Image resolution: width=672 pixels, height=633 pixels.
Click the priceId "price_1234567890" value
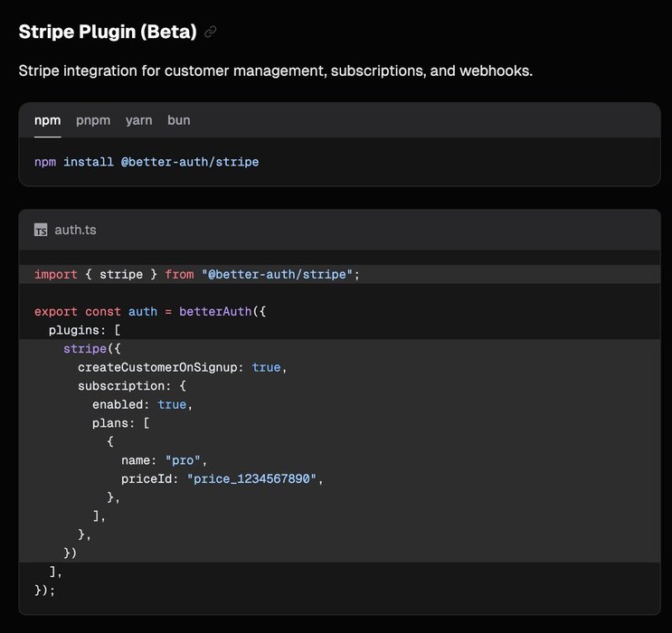[x=251, y=478]
